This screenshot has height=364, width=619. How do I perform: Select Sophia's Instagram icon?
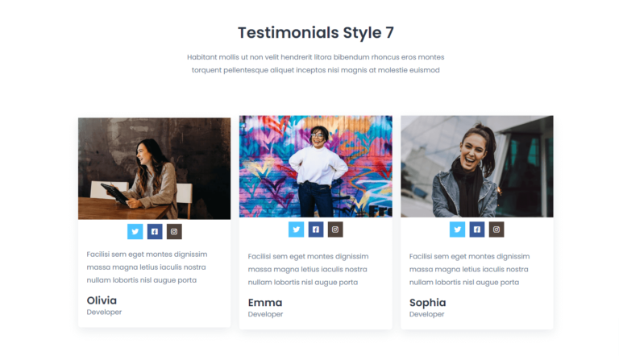pyautogui.click(x=496, y=230)
